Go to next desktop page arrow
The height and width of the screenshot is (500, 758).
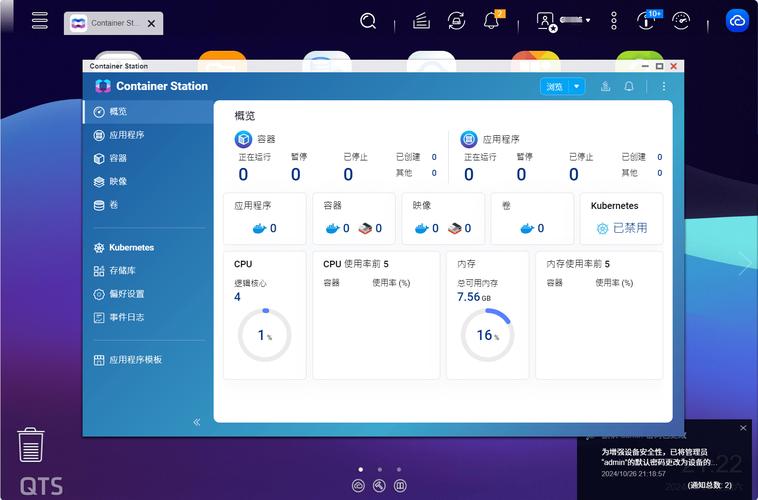[x=745, y=263]
